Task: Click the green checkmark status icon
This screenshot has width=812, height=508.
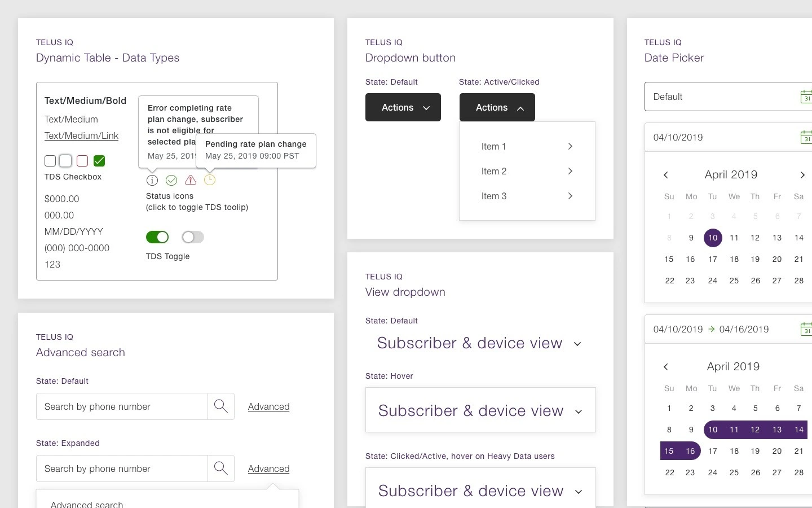Action: (x=171, y=180)
